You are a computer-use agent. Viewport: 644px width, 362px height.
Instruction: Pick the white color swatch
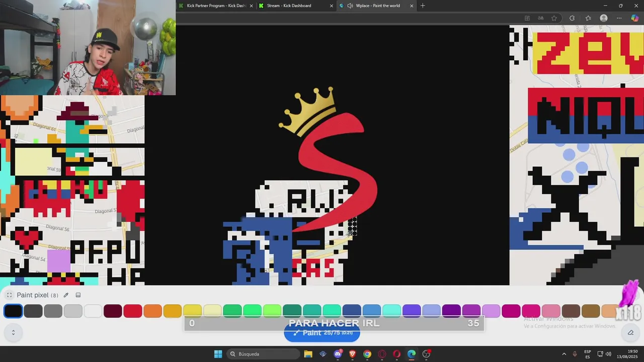click(x=93, y=311)
